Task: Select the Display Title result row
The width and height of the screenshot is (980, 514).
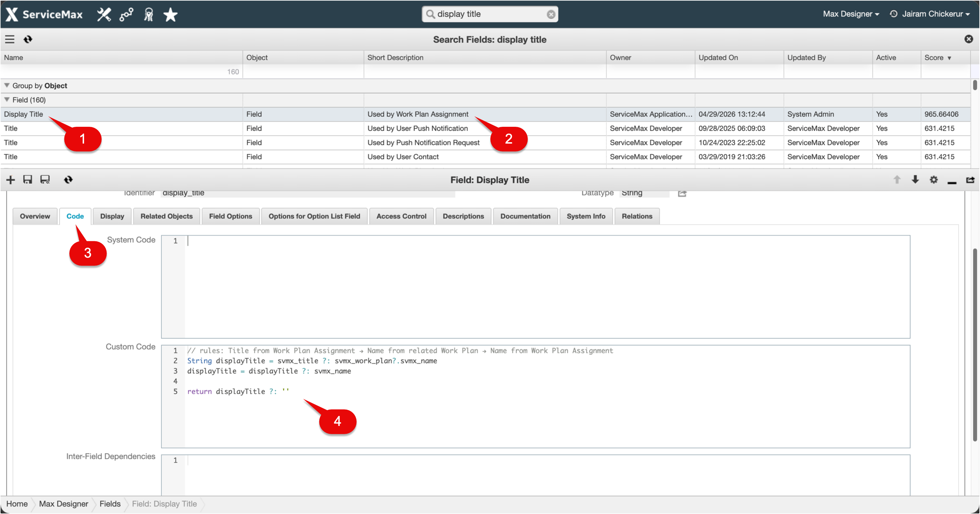Action: pyautogui.click(x=486, y=114)
